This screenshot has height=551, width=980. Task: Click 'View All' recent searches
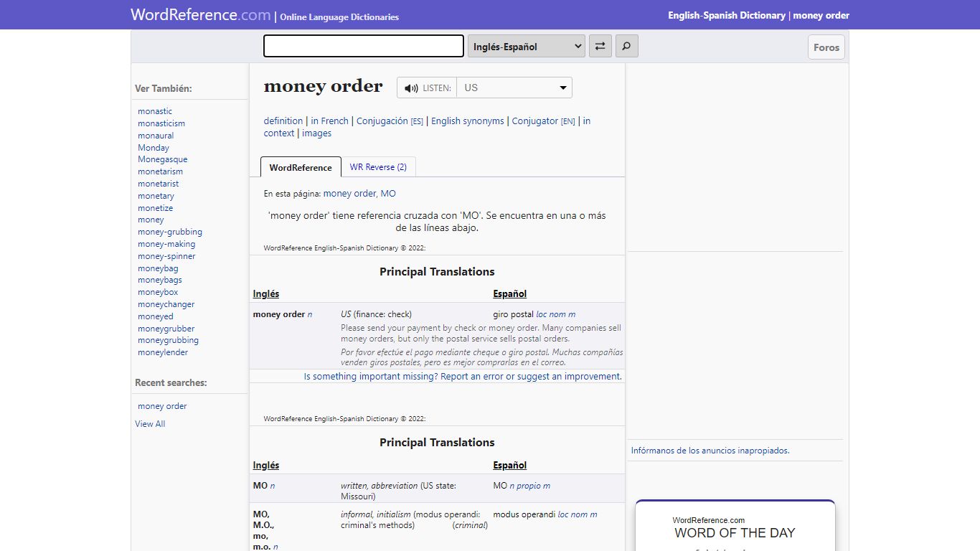(x=150, y=424)
